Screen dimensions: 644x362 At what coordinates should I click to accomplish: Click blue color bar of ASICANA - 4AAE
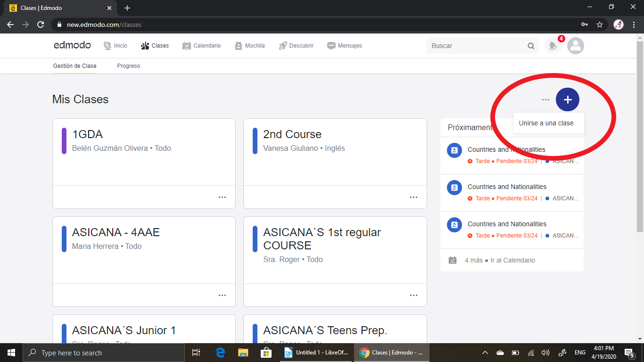point(64,239)
